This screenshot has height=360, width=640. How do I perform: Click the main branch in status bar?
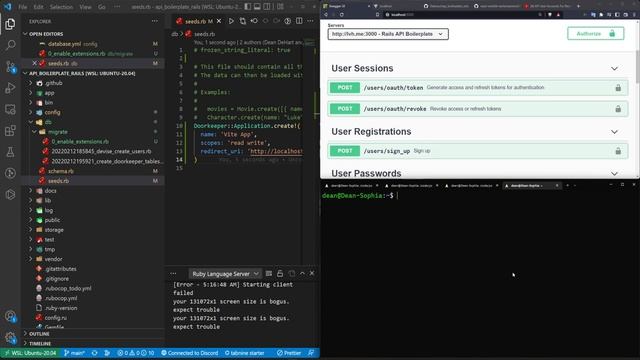[74, 353]
